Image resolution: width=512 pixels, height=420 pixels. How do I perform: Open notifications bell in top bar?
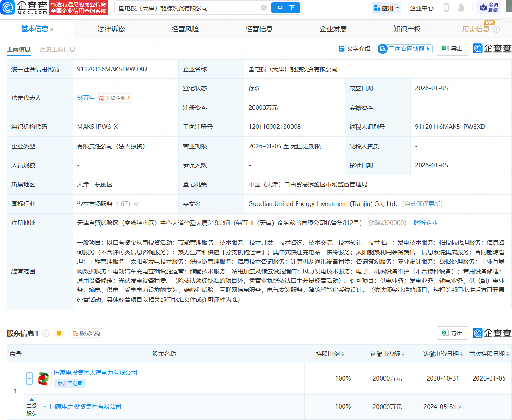pos(461,8)
